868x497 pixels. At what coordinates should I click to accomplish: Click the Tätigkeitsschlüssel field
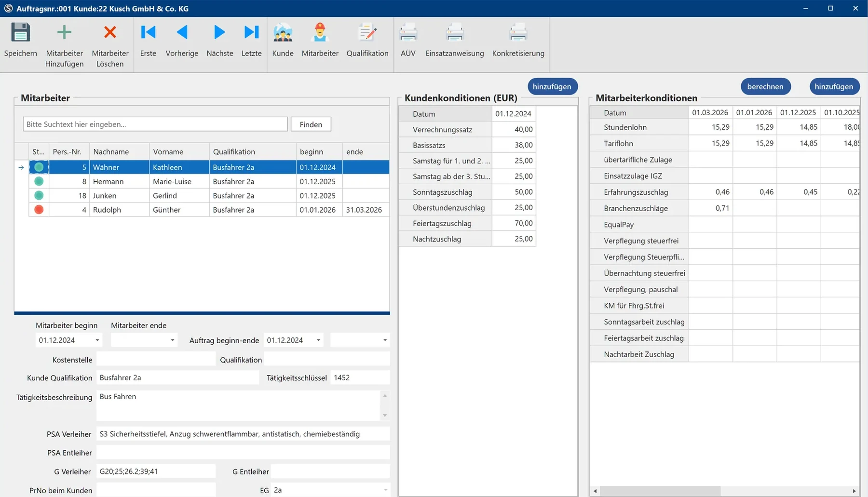(360, 377)
